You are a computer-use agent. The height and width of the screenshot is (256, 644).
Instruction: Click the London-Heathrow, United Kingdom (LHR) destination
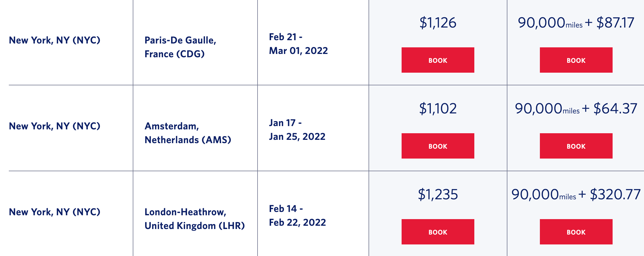pos(194,219)
